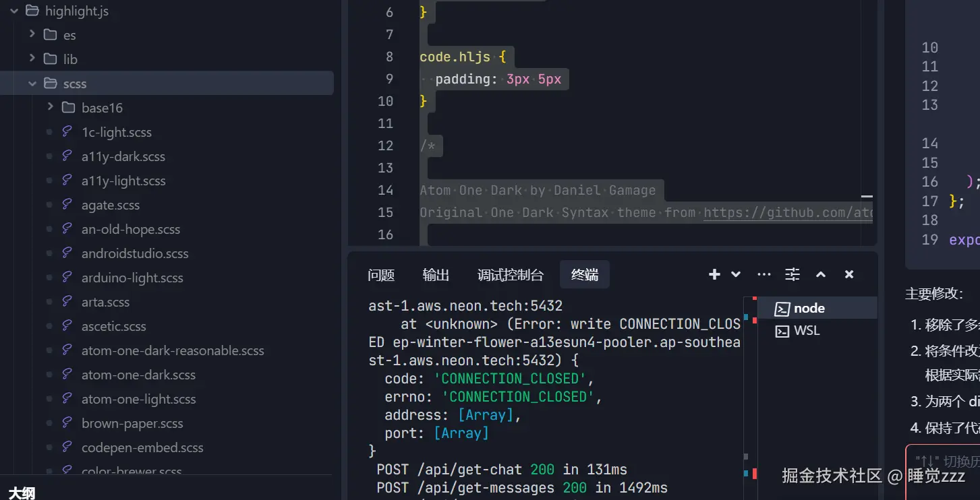Click the 'Atom One Dark by Daniel Gamage' comment
Viewport: 980px width, 500px height.
coord(538,190)
